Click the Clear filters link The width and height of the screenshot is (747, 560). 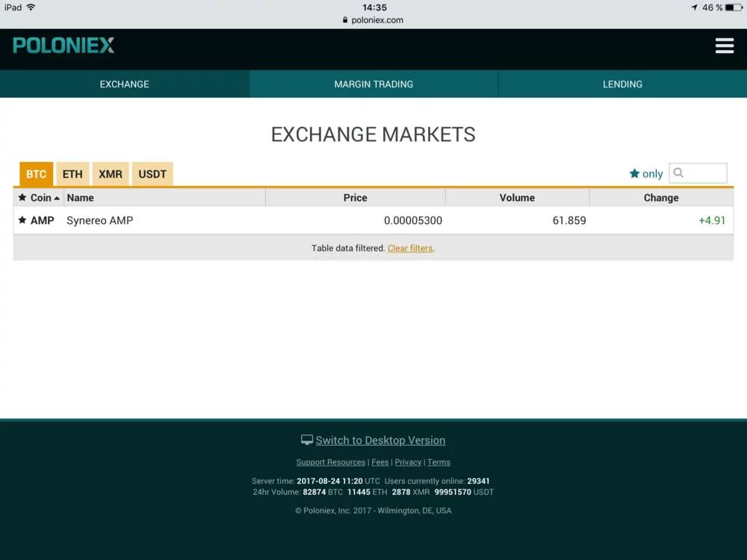pyautogui.click(x=410, y=248)
